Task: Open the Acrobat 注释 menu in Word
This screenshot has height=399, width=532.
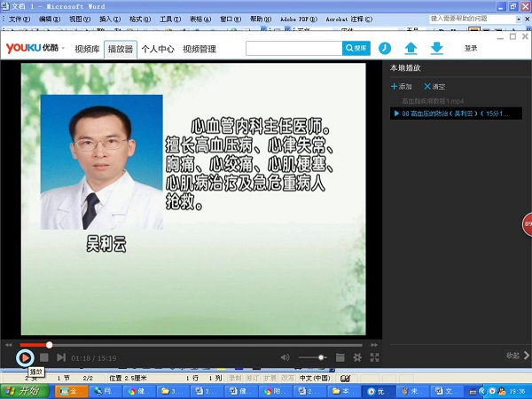Action: coord(349,19)
